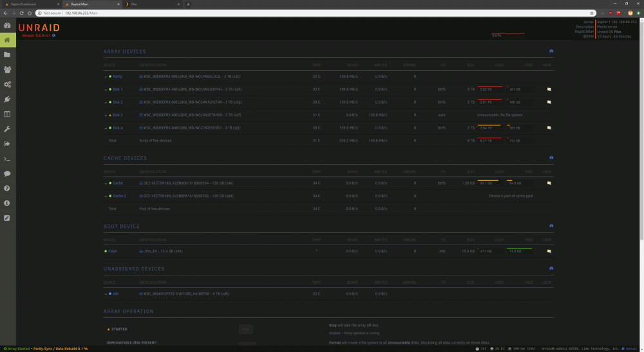This screenshot has width=644, height=352.
Task: Open the Settings gears icon in sidebar
Action: click(7, 84)
